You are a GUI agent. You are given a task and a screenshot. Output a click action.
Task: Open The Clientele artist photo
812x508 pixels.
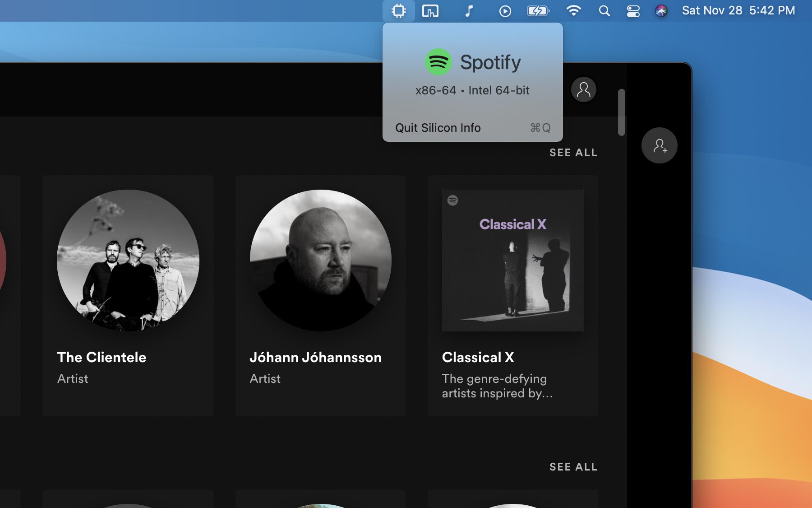pos(128,261)
